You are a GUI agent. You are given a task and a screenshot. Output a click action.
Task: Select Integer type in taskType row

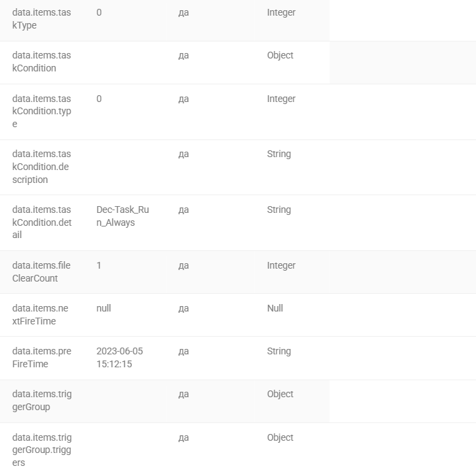point(281,12)
